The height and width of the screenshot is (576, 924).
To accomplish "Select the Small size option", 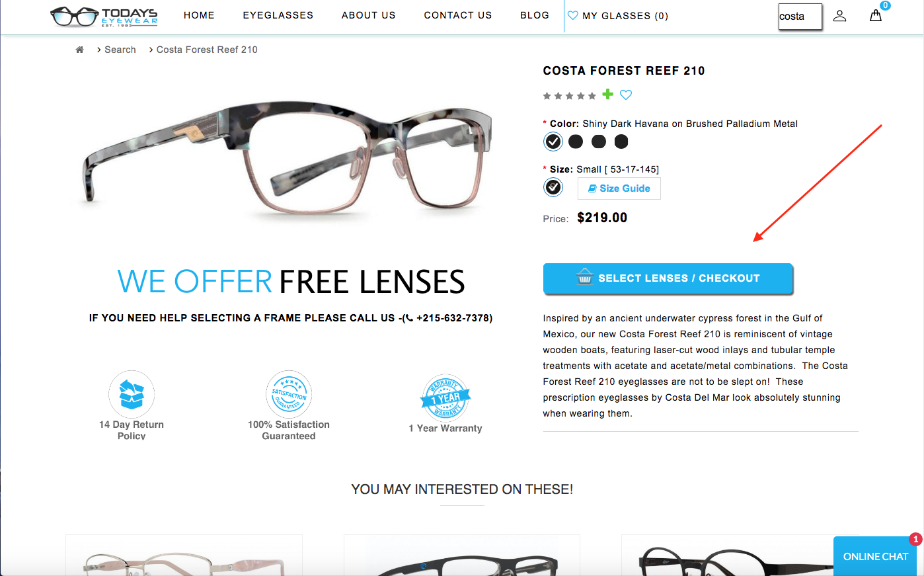I will coord(553,188).
